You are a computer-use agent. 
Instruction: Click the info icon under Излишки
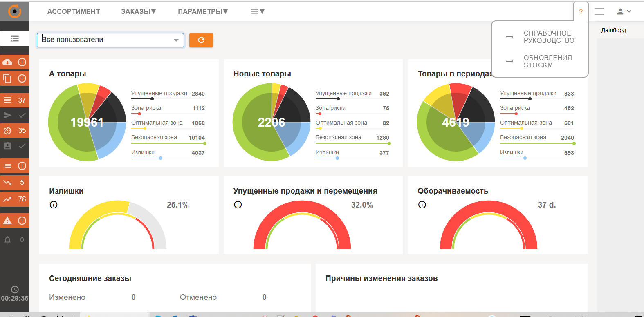click(54, 205)
